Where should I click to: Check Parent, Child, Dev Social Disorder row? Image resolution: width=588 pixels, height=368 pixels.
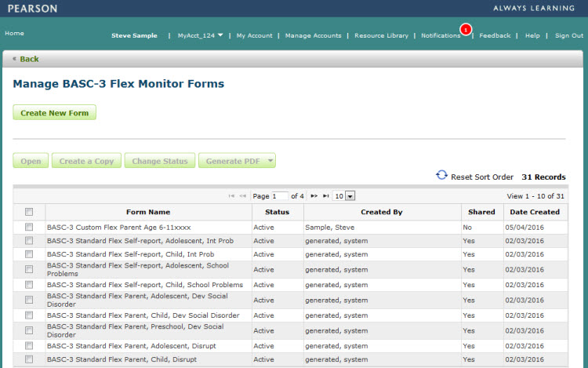pyautogui.click(x=29, y=315)
